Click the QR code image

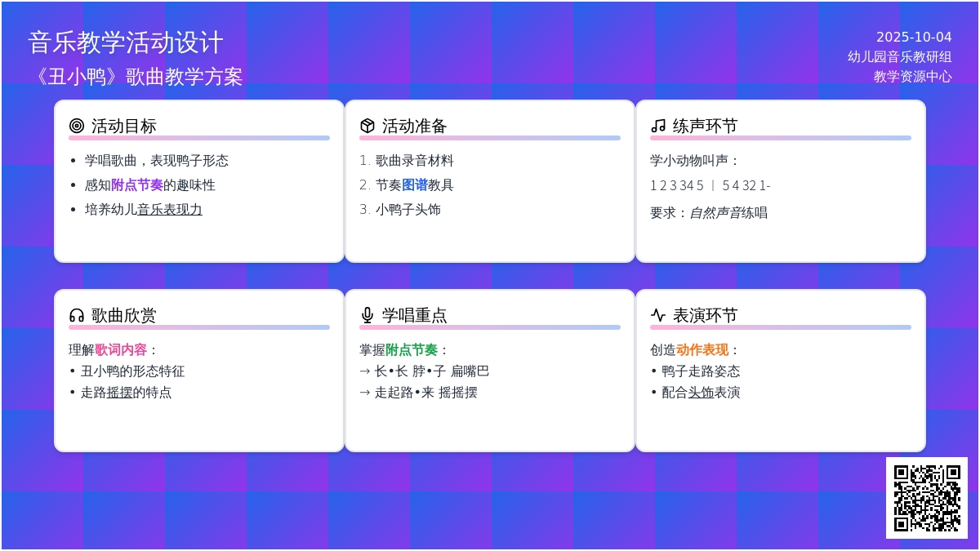[x=926, y=497]
